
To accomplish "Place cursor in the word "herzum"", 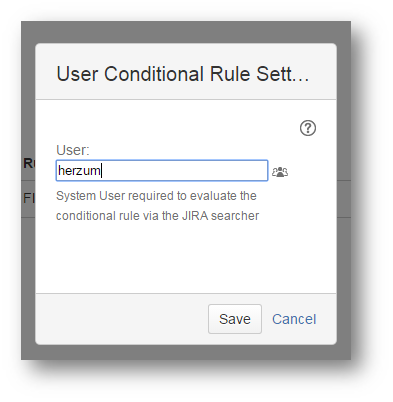I will point(79,171).
